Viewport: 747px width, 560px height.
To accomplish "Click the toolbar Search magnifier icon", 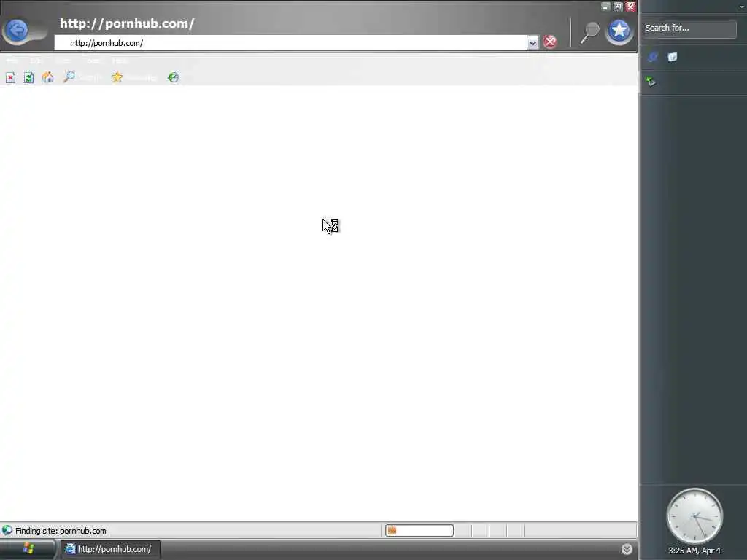I will pos(69,77).
